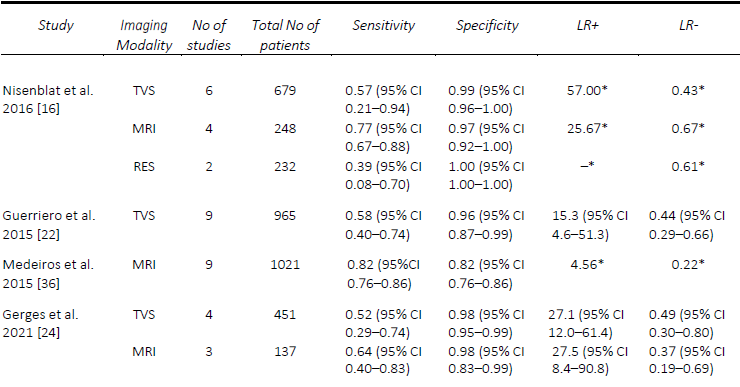Select the Imaging Modality column header

click(x=144, y=35)
